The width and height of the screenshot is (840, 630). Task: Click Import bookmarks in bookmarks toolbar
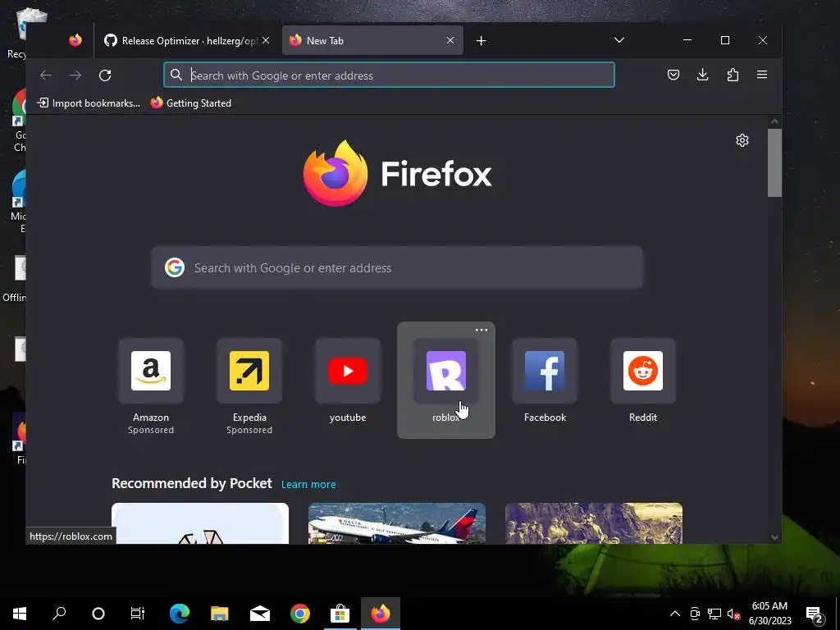89,103
